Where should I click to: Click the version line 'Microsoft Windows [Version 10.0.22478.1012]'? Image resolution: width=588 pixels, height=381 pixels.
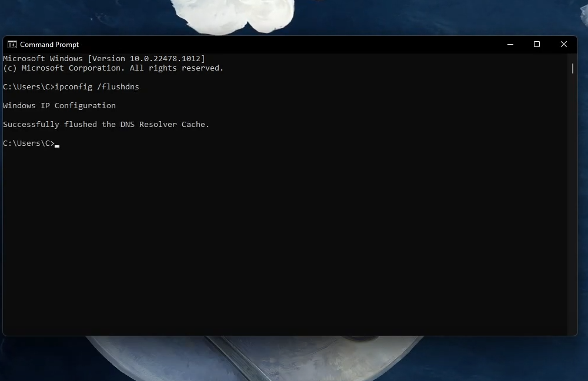pos(104,58)
